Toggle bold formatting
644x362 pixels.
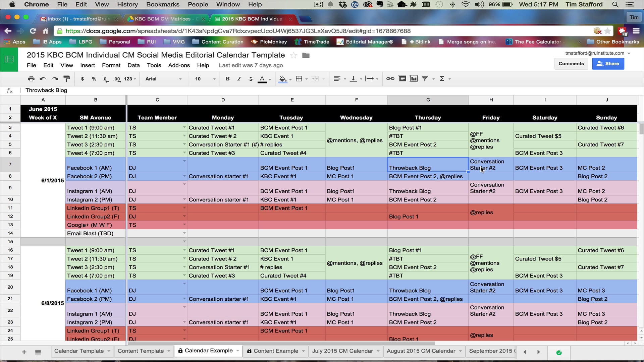pos(227,79)
